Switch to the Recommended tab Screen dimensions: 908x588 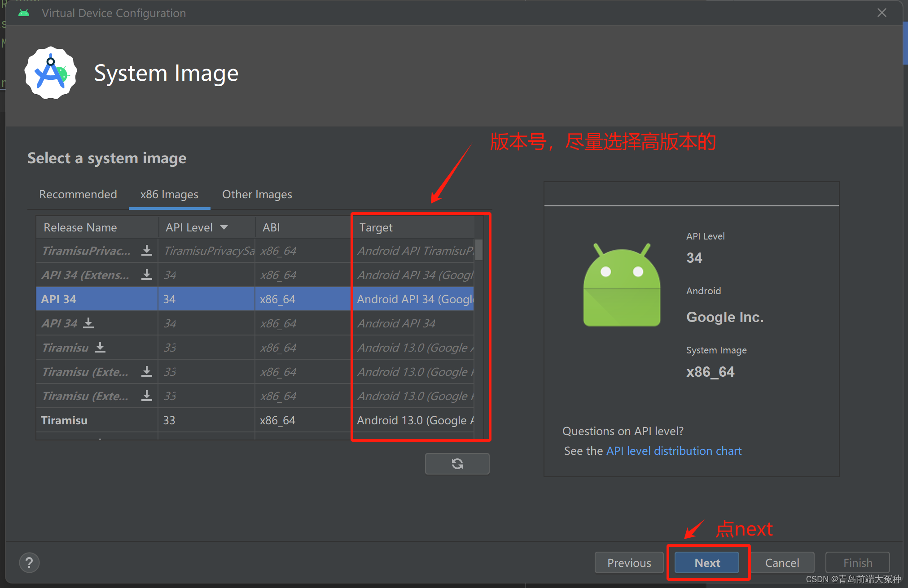click(x=78, y=194)
